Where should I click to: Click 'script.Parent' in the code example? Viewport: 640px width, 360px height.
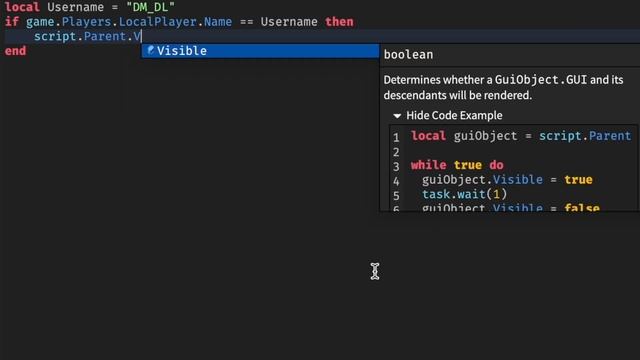585,136
